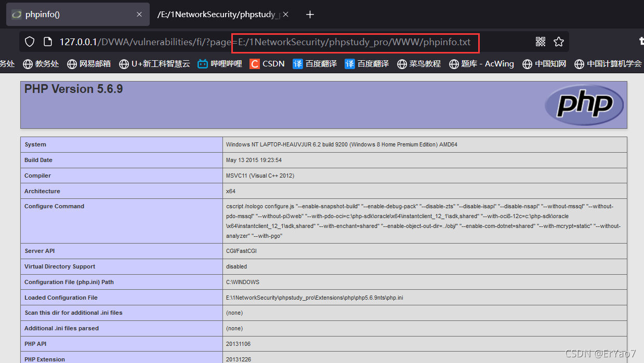Open the 网易邮箱 bookmark
The image size is (644, 363).
click(89, 64)
